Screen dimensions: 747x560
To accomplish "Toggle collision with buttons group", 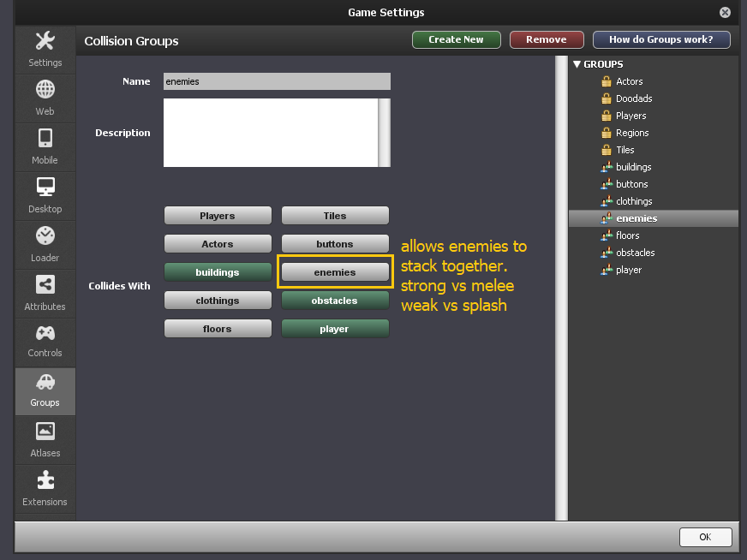I will coord(335,244).
